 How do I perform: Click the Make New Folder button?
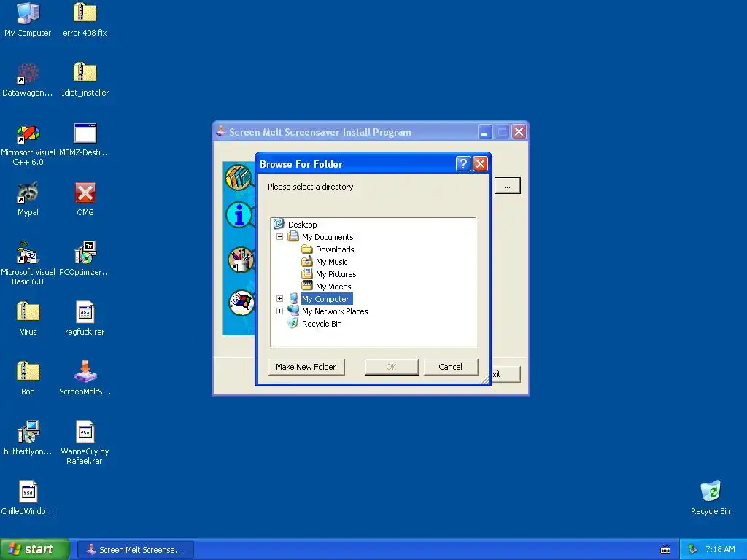coord(306,367)
